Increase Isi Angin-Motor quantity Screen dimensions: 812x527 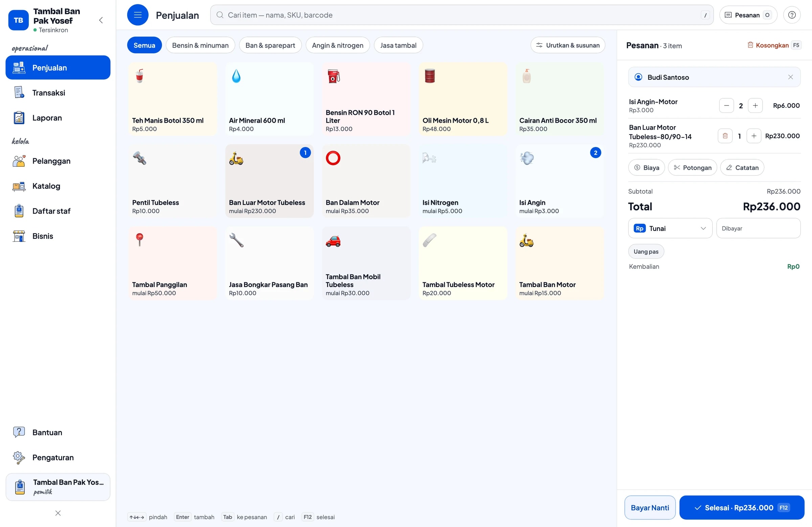[755, 106]
